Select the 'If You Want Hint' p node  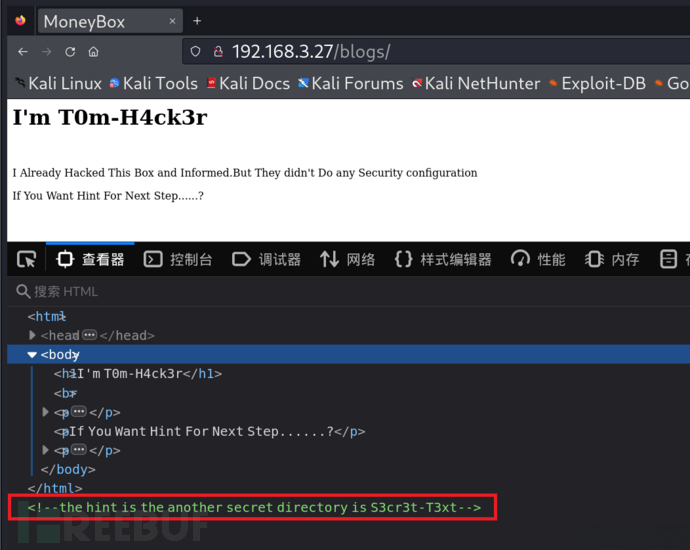pyautogui.click(x=209, y=431)
